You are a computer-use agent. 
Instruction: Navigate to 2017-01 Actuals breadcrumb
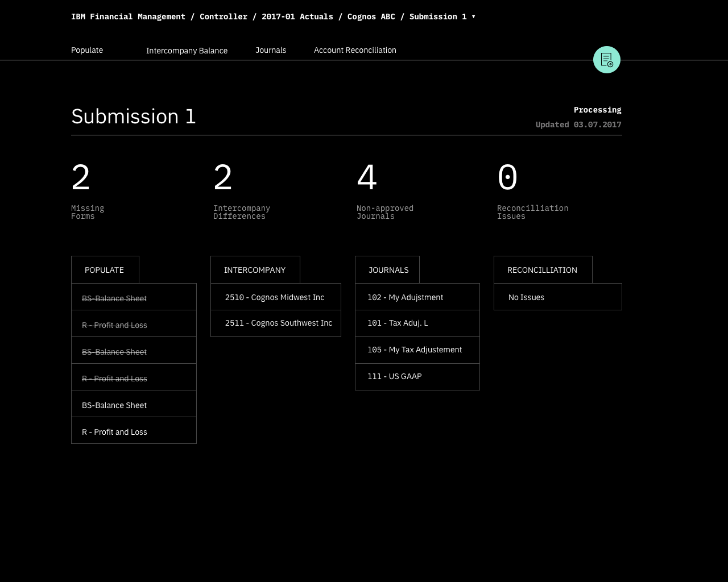click(297, 16)
